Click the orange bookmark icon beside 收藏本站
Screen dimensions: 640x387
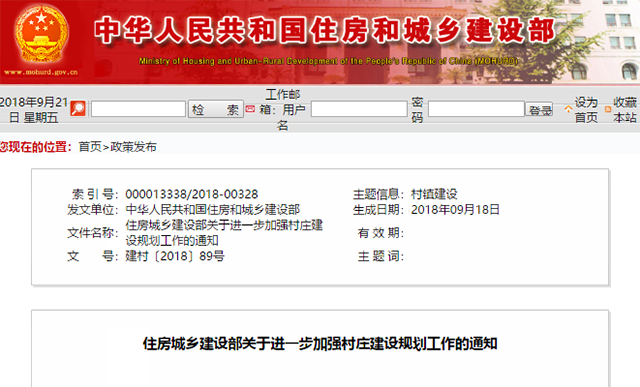click(x=608, y=109)
